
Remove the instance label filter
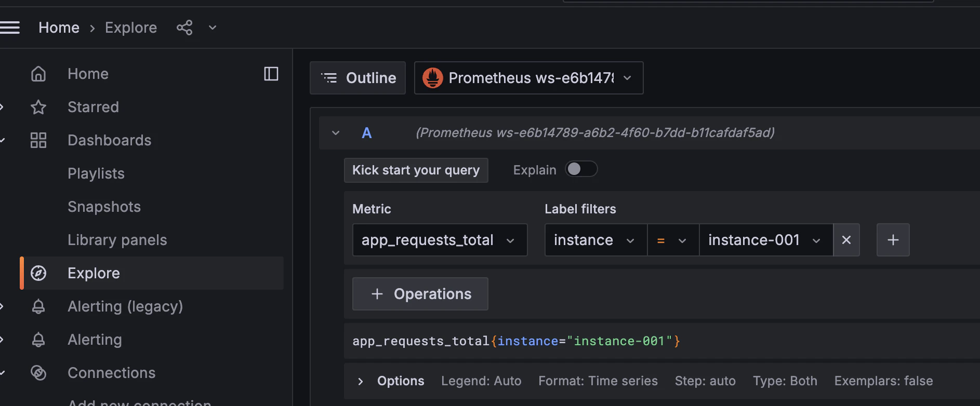[x=846, y=240]
